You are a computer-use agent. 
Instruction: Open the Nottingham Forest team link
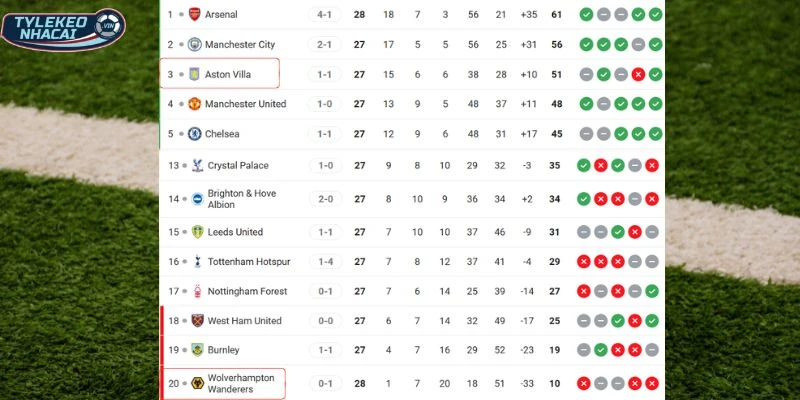(x=247, y=292)
